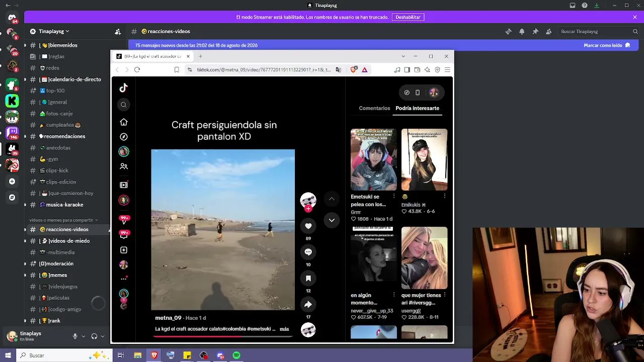This screenshot has width=644, height=362.
Task: Like the TikTok video with heart
Action: (308, 226)
